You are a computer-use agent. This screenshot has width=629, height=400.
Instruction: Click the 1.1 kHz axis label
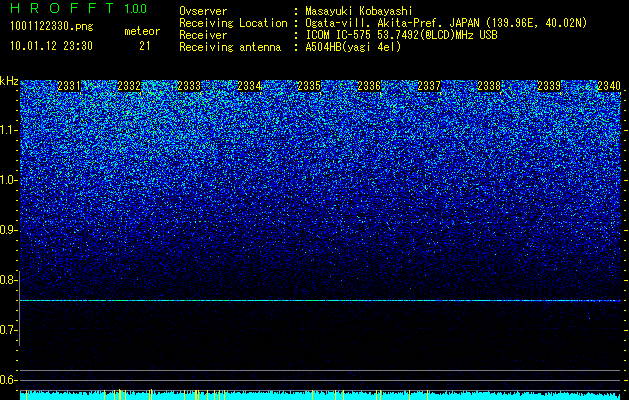click(9, 130)
